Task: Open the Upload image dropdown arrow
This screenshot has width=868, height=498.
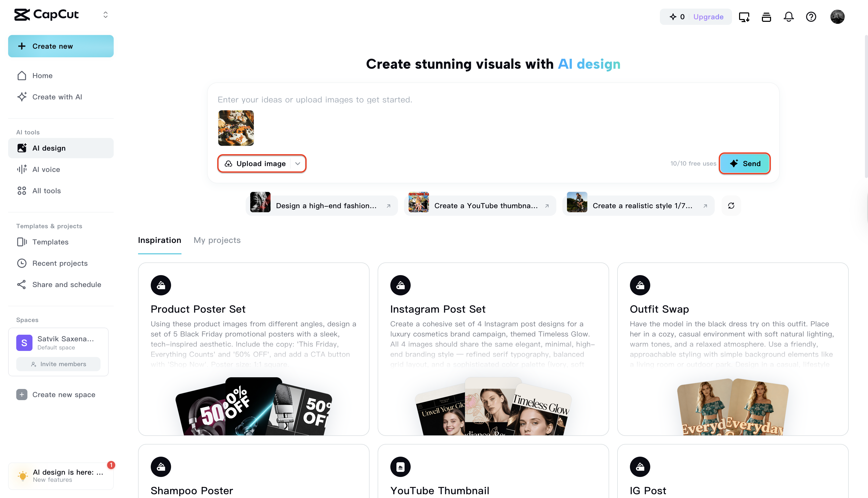Action: (x=298, y=164)
